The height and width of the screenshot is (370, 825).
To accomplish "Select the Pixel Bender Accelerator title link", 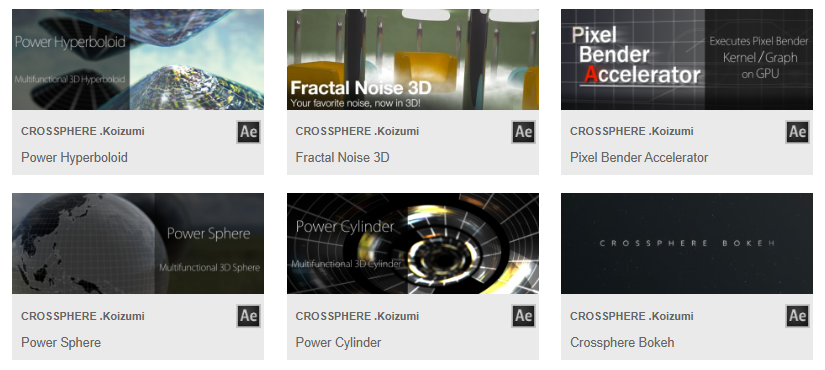I will click(639, 158).
